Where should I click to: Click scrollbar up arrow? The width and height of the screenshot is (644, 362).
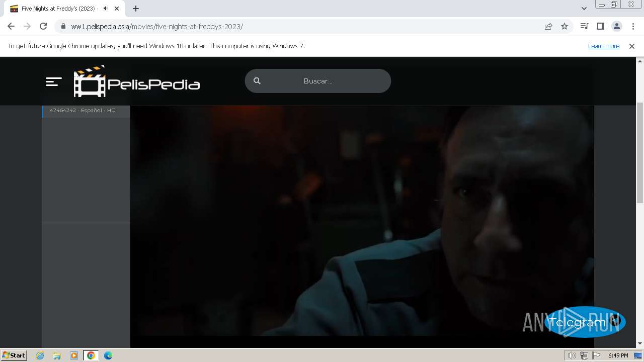[640, 61]
